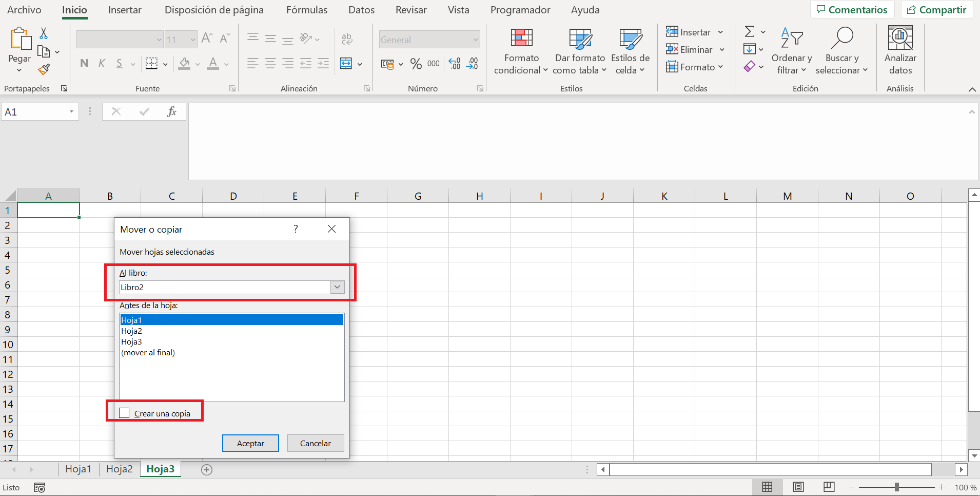Expand the Al libro dropdown
The height and width of the screenshot is (496, 980).
click(337, 288)
